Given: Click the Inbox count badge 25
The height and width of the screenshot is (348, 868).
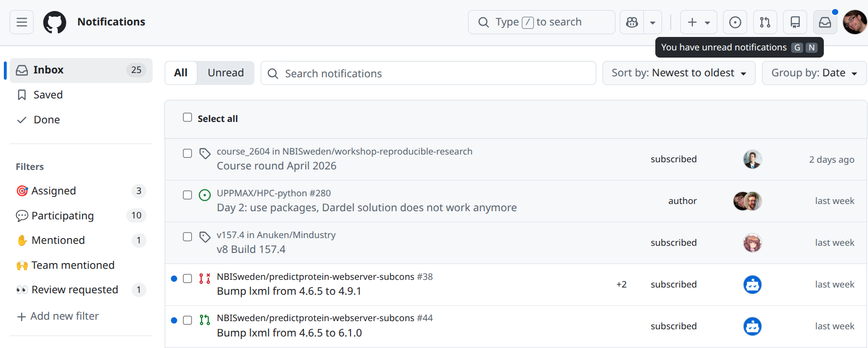Looking at the screenshot, I should [136, 70].
